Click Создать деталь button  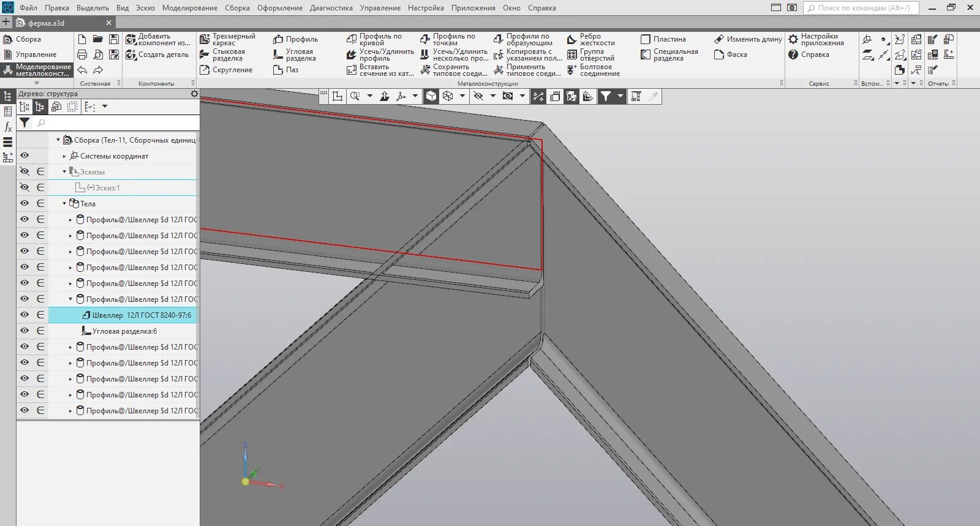(157, 54)
